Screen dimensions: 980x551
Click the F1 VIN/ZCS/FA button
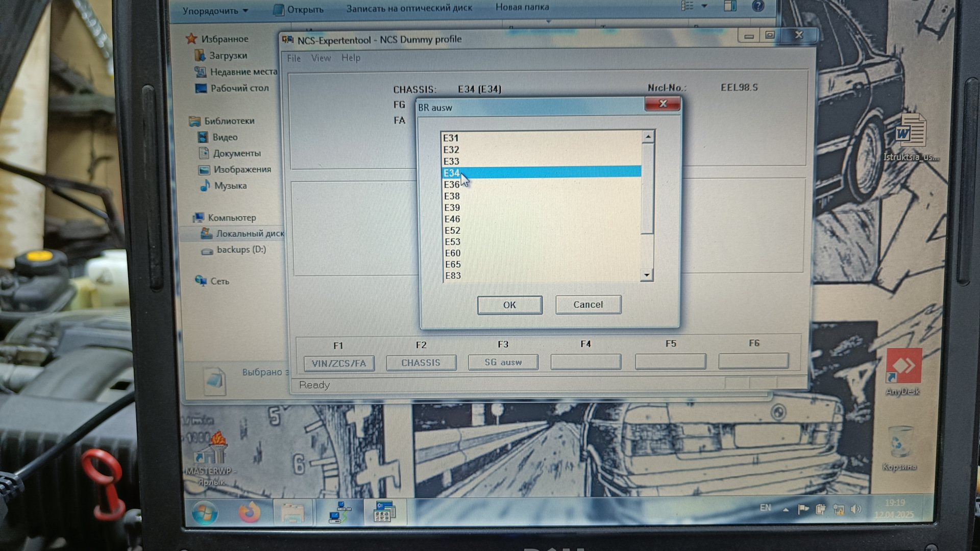(x=339, y=363)
